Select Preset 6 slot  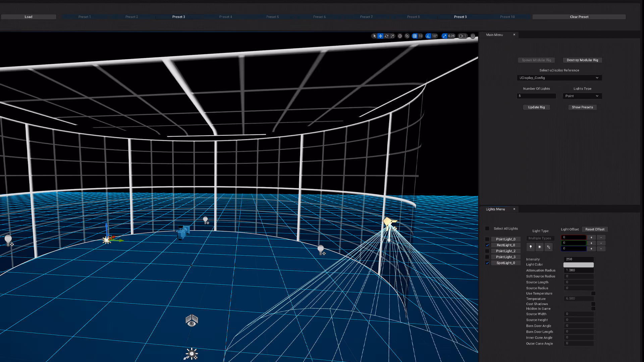(x=319, y=17)
